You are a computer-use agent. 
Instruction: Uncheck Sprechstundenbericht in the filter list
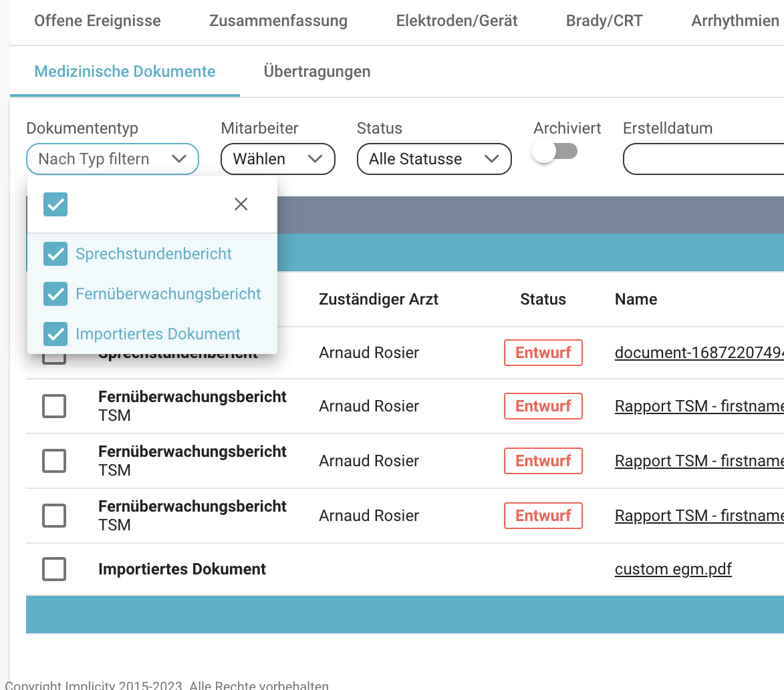pyautogui.click(x=55, y=254)
